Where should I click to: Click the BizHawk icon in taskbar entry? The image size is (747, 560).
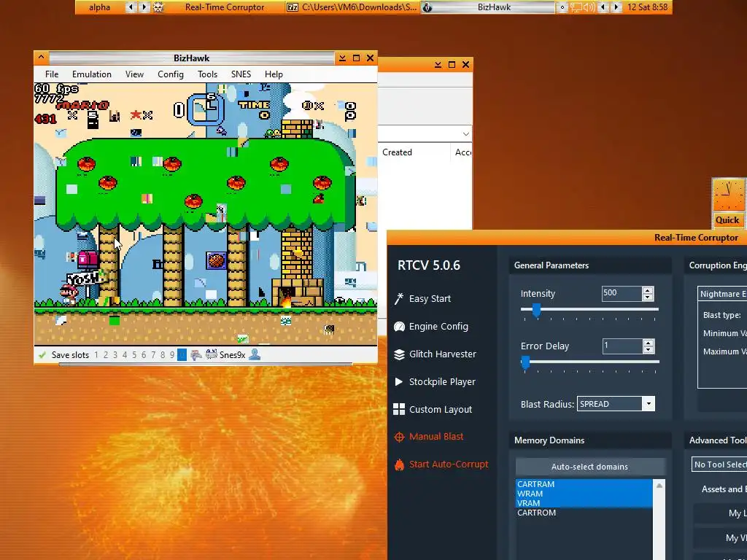pos(427,7)
